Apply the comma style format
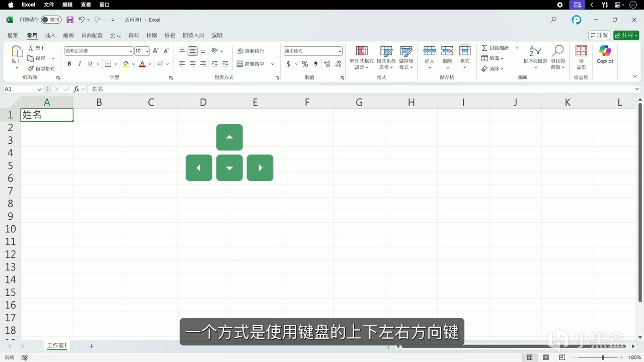 click(316, 64)
